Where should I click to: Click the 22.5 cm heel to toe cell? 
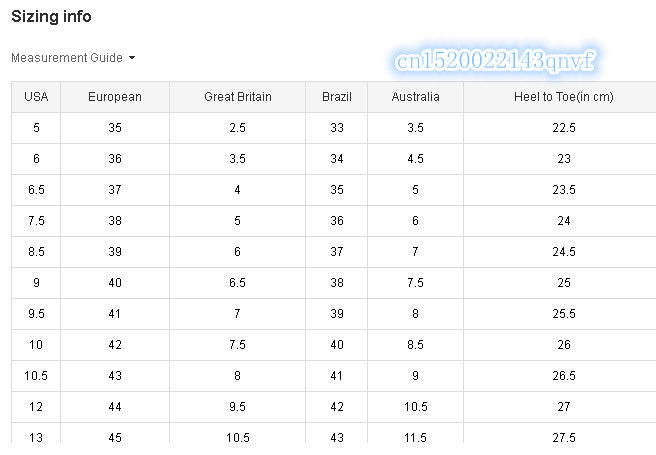(x=564, y=128)
